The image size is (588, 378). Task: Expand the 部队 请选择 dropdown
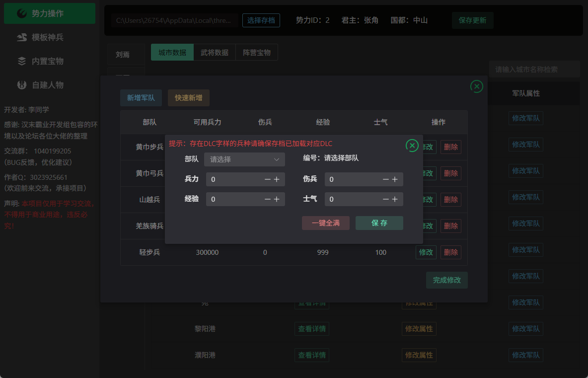point(244,159)
